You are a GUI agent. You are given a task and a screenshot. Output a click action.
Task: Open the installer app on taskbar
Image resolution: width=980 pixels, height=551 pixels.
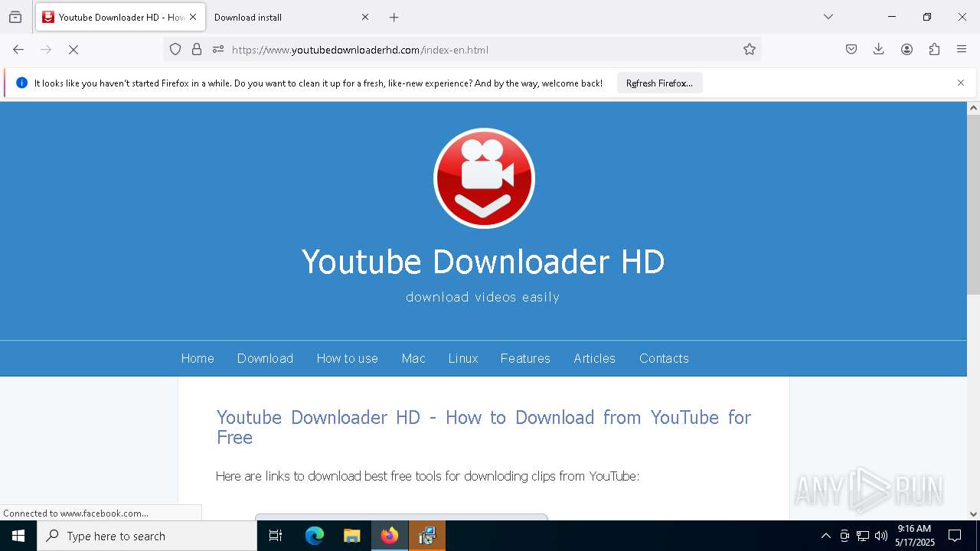coord(427,536)
